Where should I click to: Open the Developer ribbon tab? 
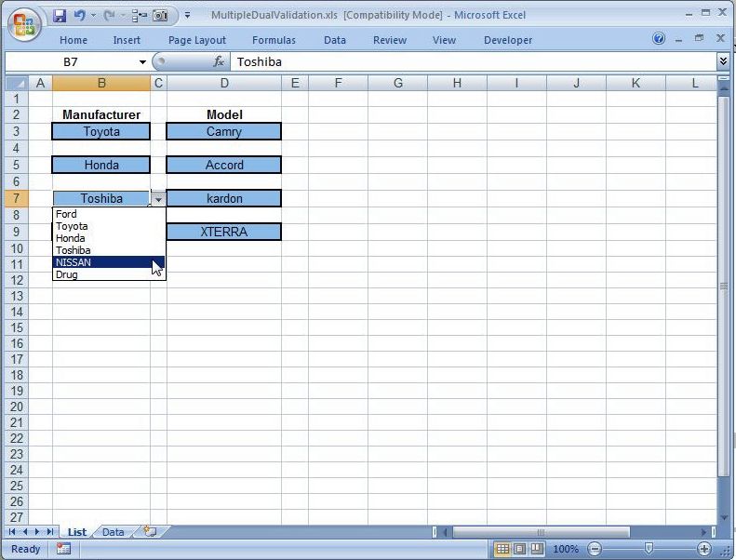(508, 40)
